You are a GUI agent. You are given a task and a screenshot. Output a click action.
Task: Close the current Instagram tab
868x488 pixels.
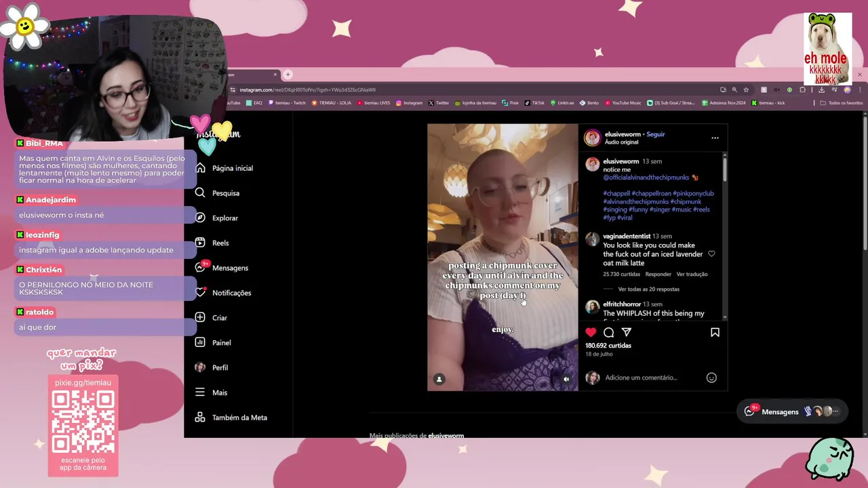coord(275,75)
